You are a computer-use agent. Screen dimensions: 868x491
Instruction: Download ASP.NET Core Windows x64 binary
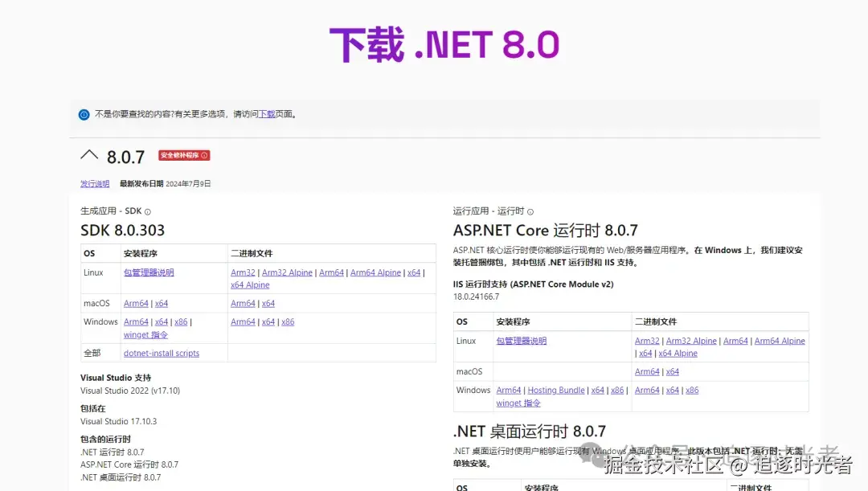pyautogui.click(x=673, y=391)
